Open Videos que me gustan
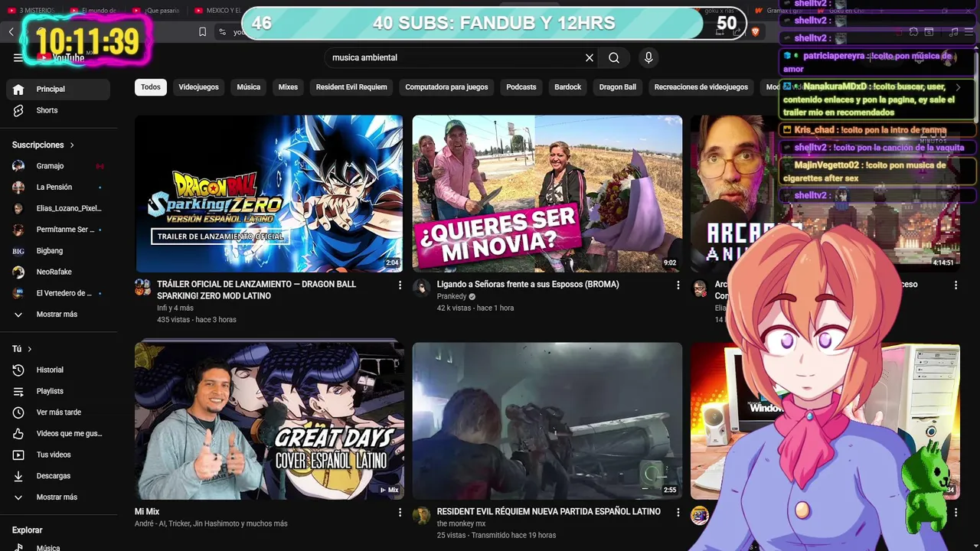Image resolution: width=980 pixels, height=551 pixels. coord(58,433)
